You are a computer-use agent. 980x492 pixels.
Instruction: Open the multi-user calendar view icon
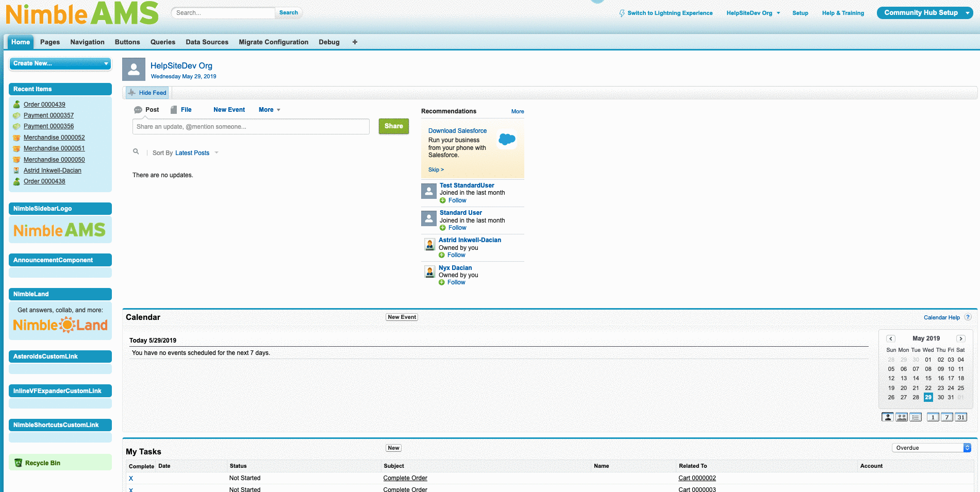[901, 417]
